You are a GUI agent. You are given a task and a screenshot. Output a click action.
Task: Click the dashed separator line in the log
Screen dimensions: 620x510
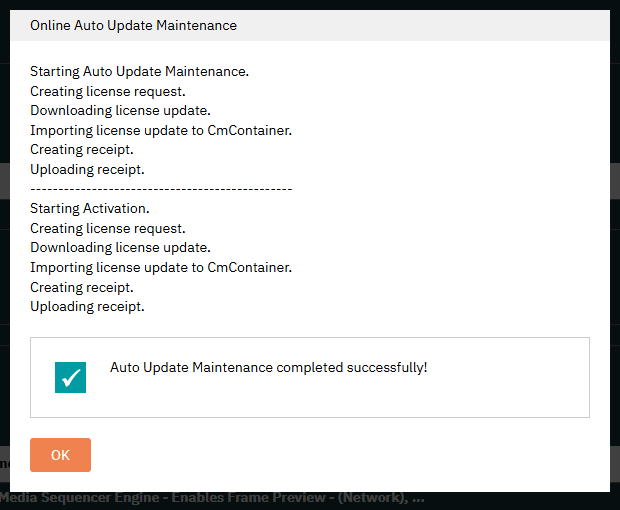(x=160, y=188)
